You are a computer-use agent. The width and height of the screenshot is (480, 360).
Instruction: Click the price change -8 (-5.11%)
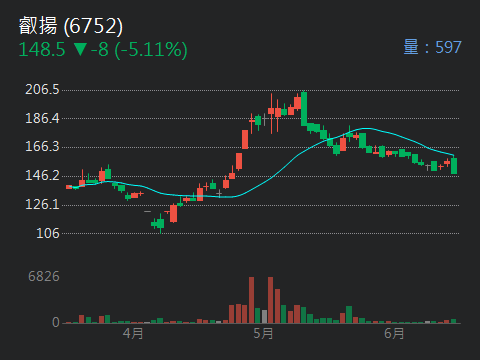pos(139,50)
